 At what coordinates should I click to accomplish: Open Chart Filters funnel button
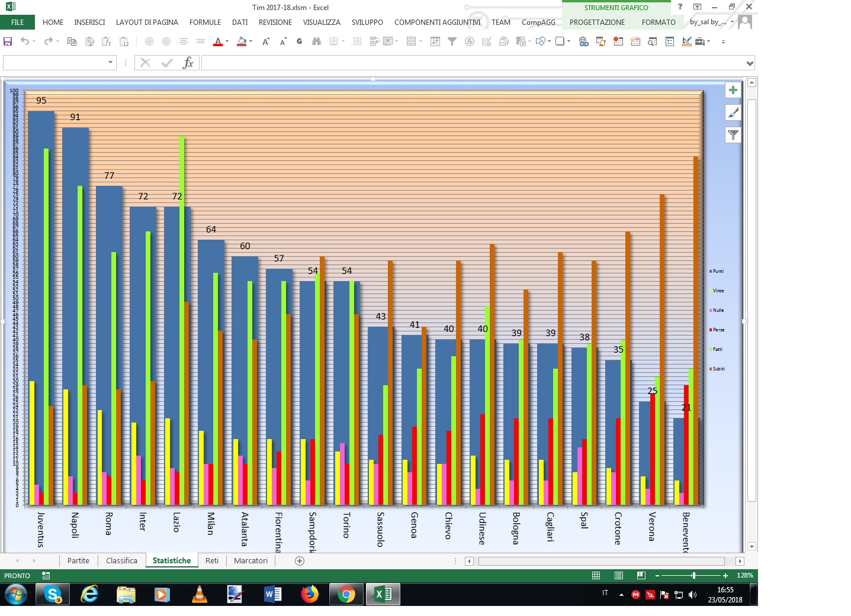(733, 135)
